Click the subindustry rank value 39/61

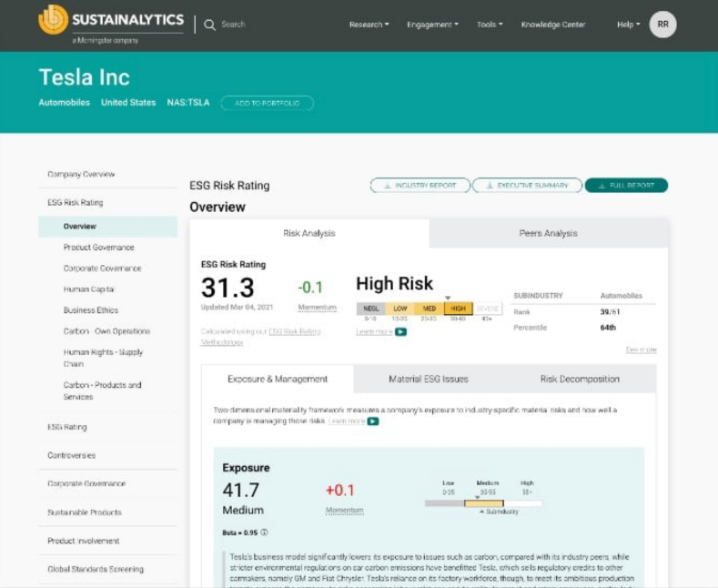pyautogui.click(x=610, y=312)
